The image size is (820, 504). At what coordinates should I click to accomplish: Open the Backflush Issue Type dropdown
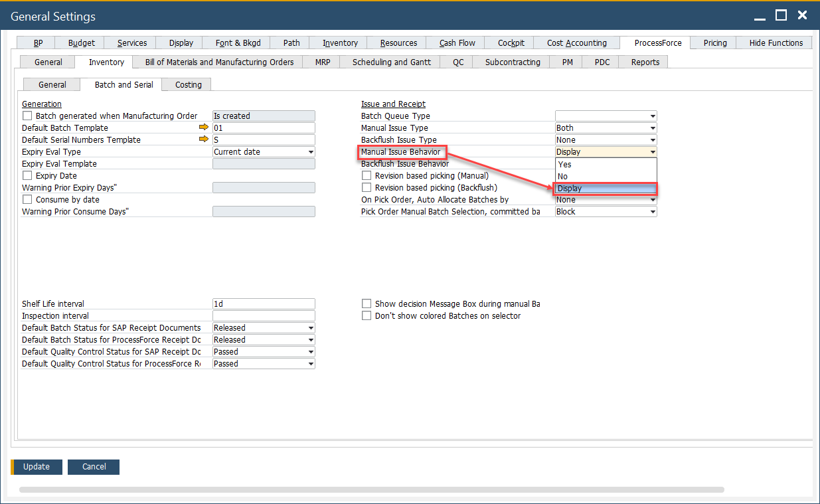(x=651, y=139)
